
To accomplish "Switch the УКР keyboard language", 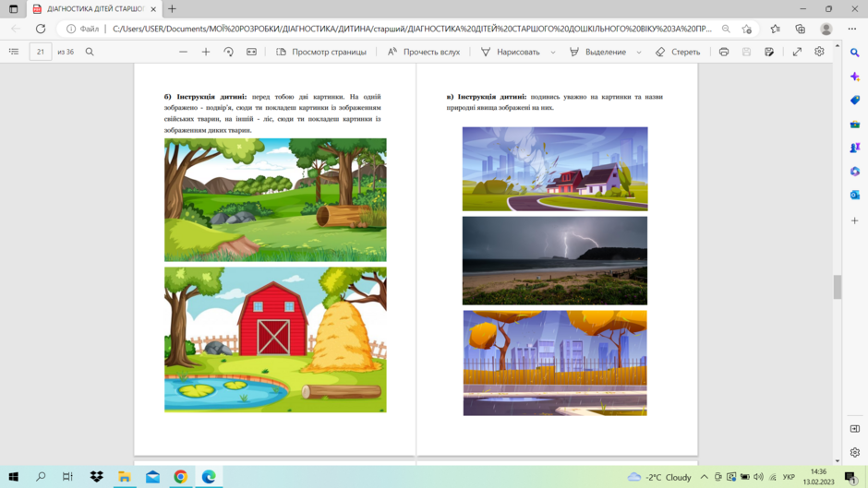I will tap(789, 477).
